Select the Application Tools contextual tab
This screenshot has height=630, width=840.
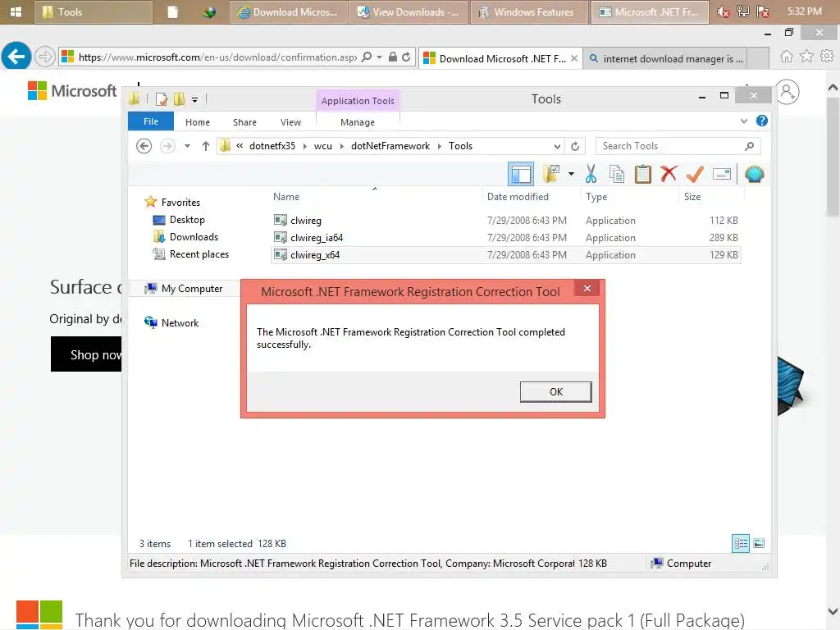tap(358, 101)
